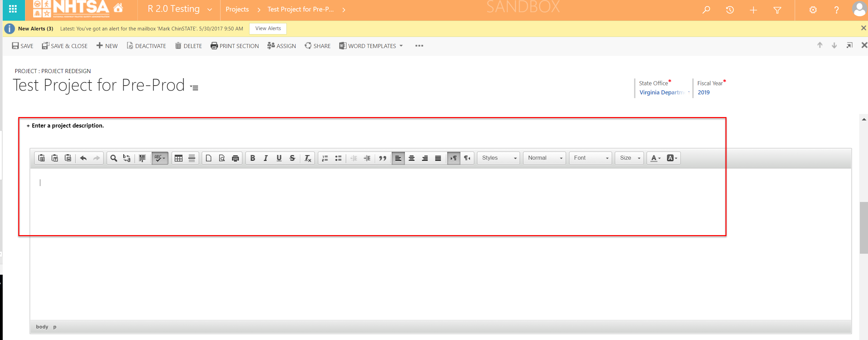
Task: Paste as plain text
Action: pyautogui.click(x=55, y=158)
